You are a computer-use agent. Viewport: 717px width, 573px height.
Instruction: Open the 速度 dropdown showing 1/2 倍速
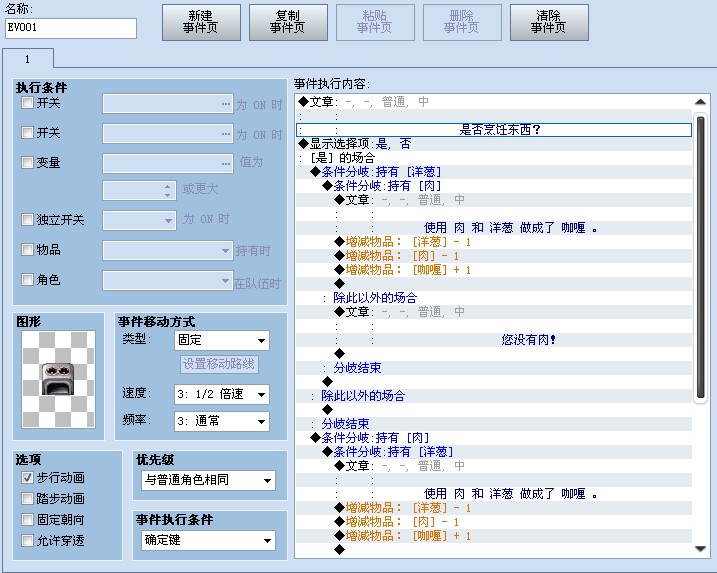tap(222, 394)
